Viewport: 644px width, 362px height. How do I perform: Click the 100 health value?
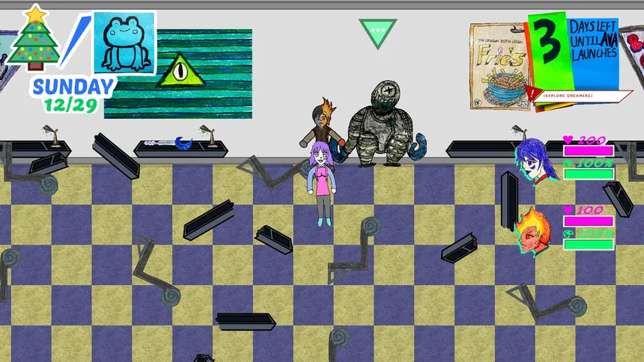590,211
